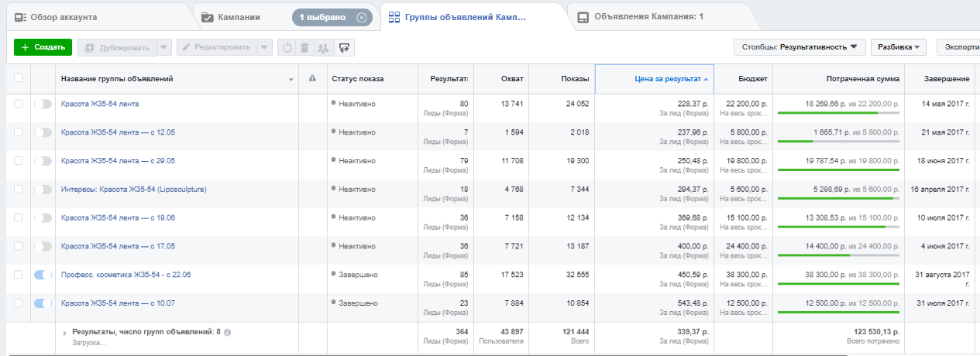Click info icon next to results count

pyautogui.click(x=228, y=332)
